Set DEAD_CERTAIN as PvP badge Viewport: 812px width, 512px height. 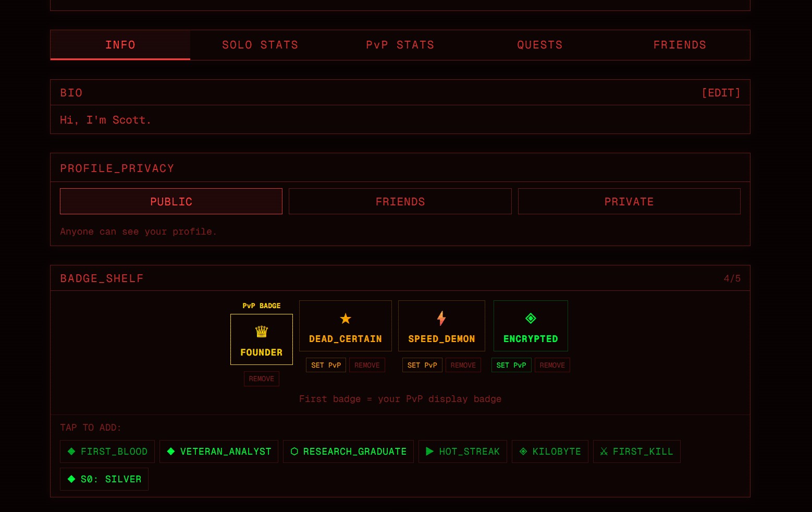tap(326, 365)
